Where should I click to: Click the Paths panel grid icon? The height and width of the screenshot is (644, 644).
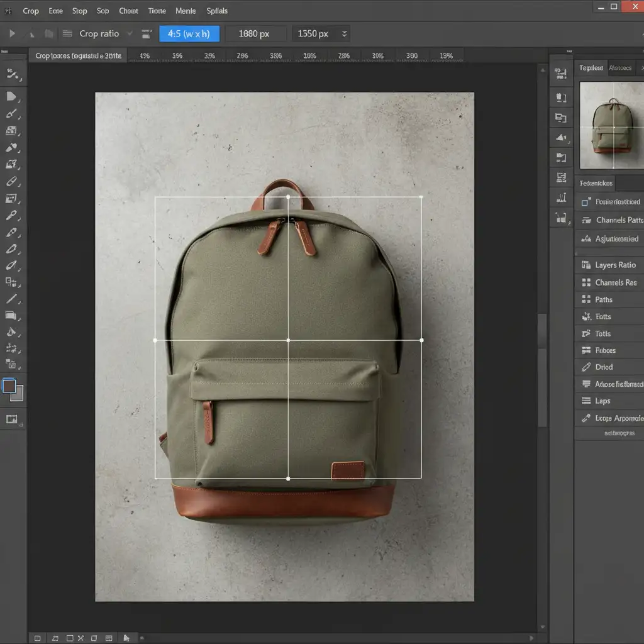pyautogui.click(x=586, y=300)
